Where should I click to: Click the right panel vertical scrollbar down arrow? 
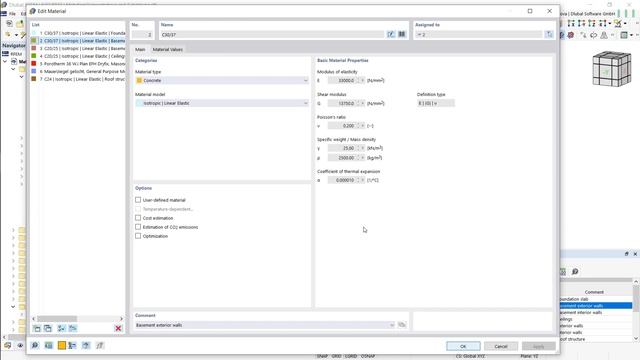click(636, 338)
